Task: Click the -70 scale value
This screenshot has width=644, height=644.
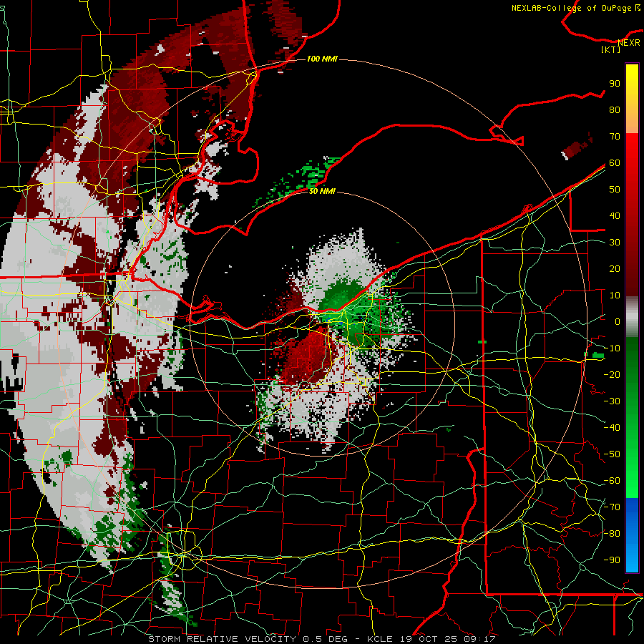Action: point(612,507)
